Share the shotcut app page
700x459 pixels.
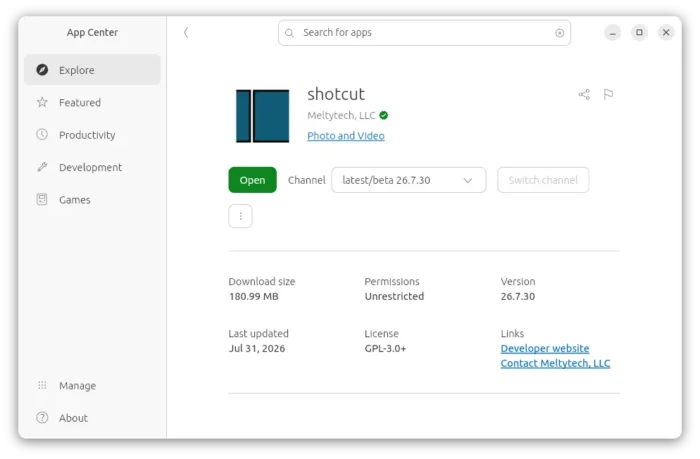click(584, 94)
